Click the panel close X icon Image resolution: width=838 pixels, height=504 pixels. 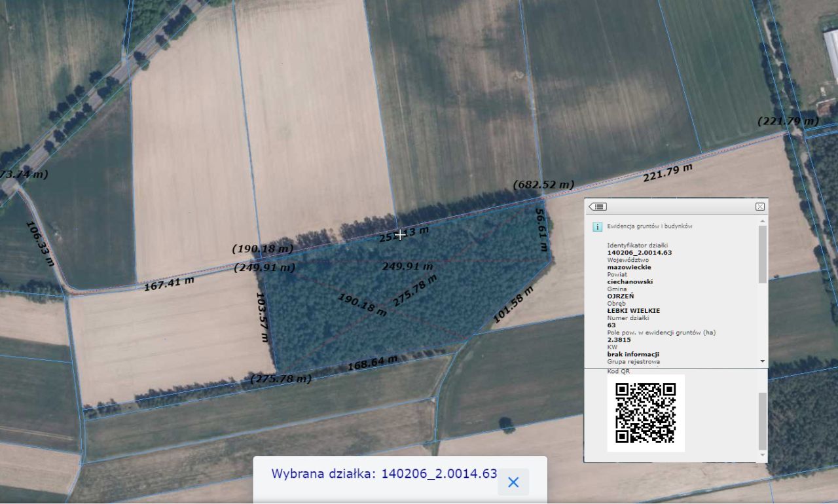(x=761, y=206)
